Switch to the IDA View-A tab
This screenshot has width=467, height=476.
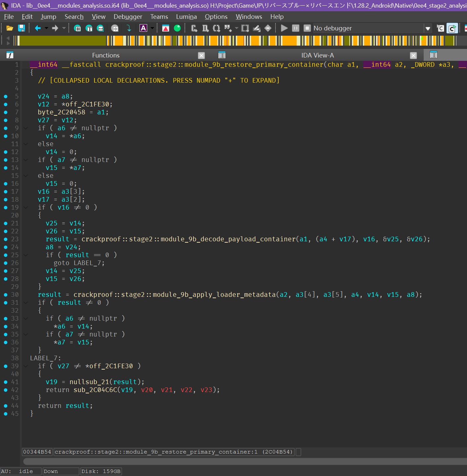click(x=318, y=55)
